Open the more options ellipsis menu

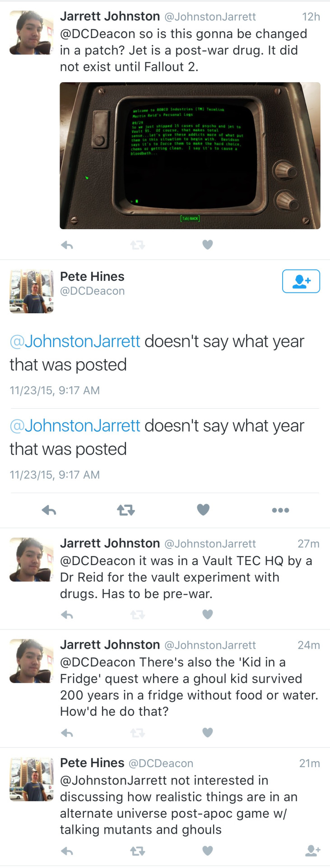coord(280,510)
